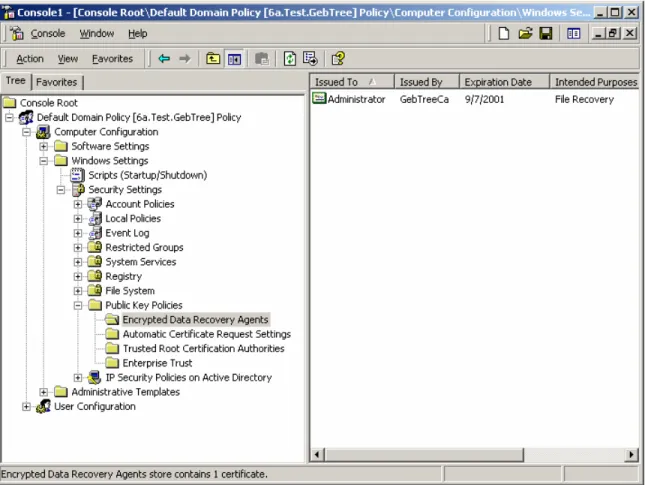Expand the Local Policies node
The width and height of the screenshot is (645, 485).
tap(78, 219)
